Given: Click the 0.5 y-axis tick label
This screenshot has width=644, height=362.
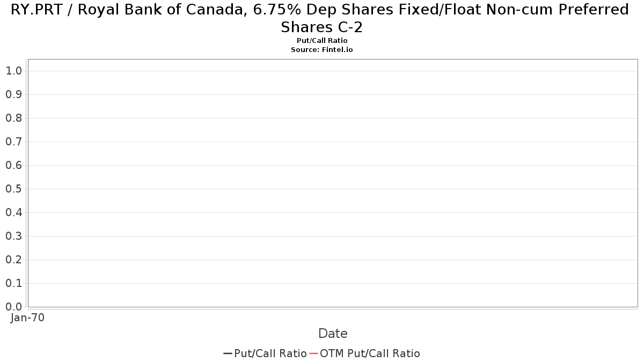Looking at the screenshot, I should [x=13, y=189].
